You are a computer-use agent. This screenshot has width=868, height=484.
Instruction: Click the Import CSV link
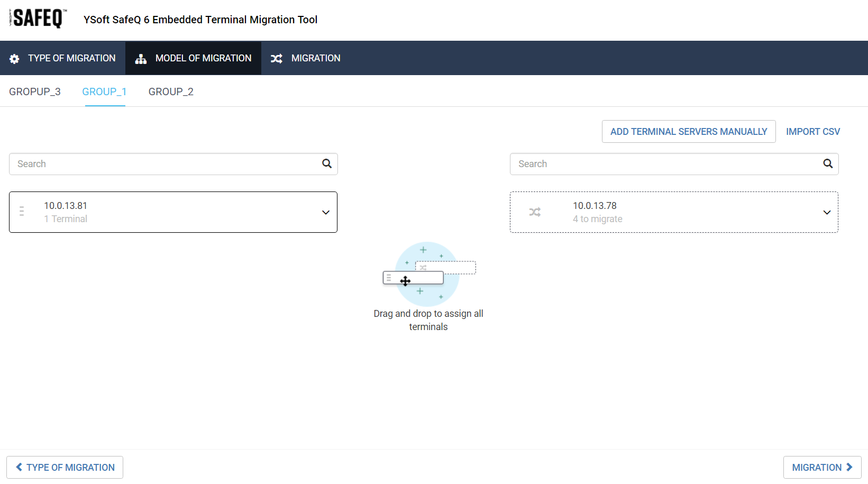[812, 132]
